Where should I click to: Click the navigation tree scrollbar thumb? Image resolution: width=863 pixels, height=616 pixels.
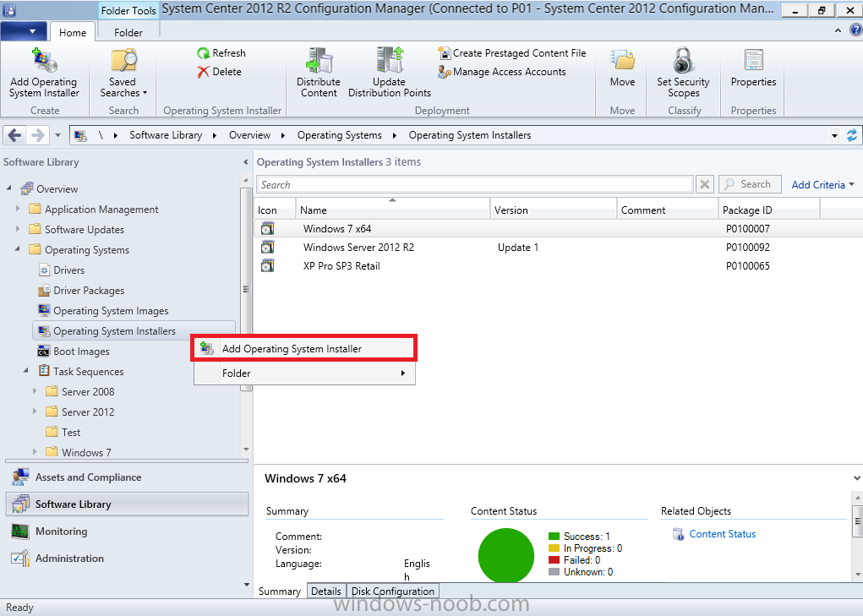(x=246, y=289)
